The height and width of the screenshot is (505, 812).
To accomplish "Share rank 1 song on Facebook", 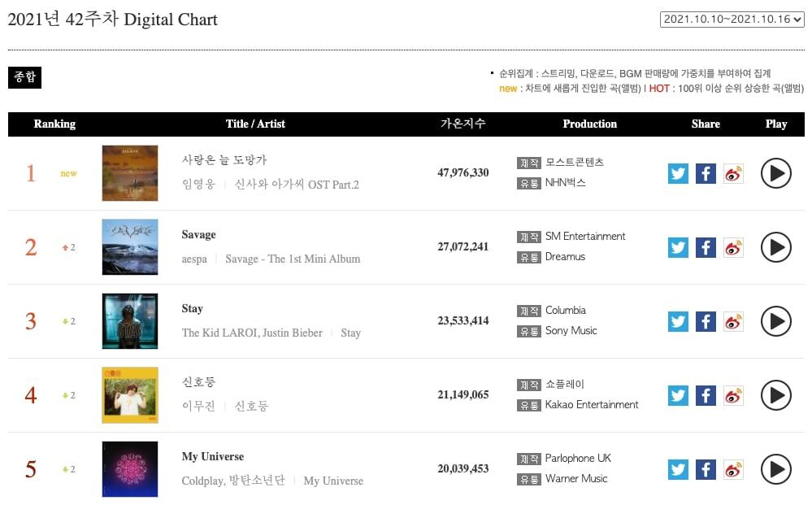I will pyautogui.click(x=706, y=173).
